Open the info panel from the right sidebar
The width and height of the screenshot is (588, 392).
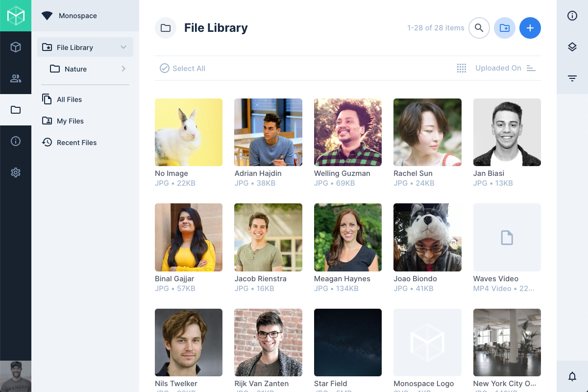point(572,16)
